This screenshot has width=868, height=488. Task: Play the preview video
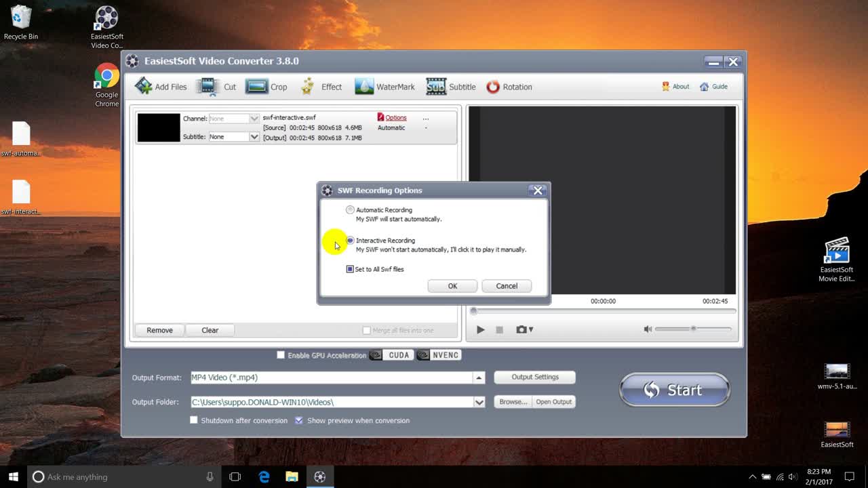tap(480, 329)
